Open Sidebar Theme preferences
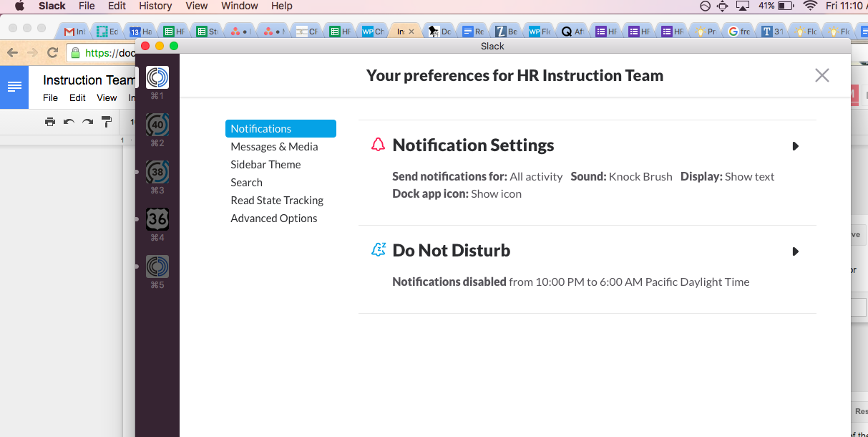Viewport: 868px width, 437px height. tap(265, 165)
